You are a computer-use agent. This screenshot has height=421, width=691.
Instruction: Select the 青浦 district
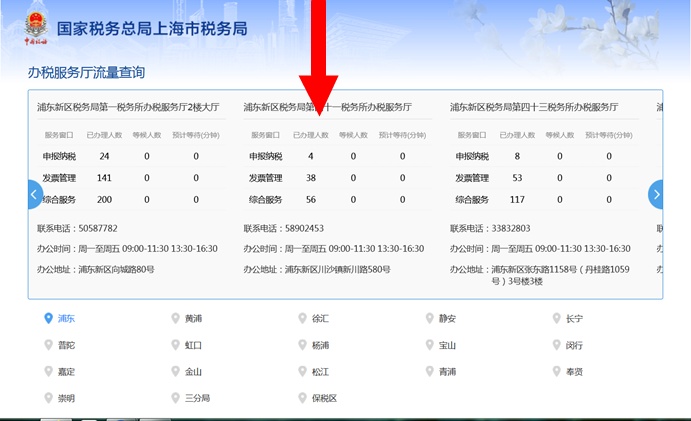tap(447, 372)
